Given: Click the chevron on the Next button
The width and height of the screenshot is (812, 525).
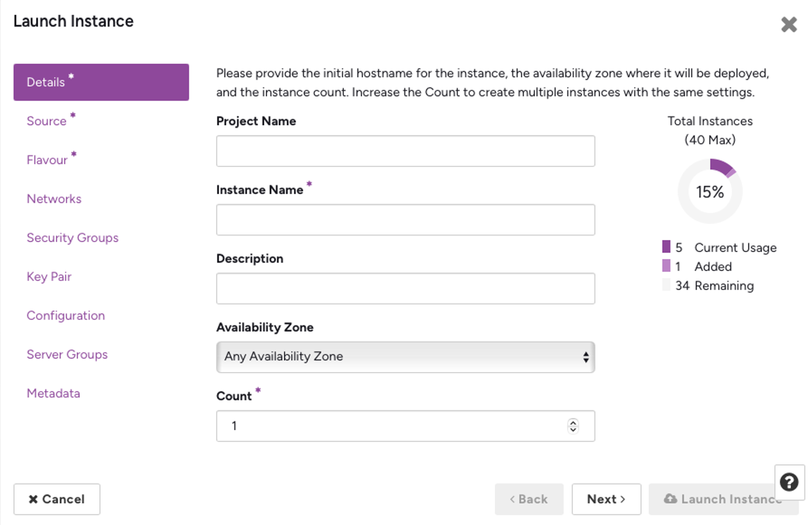Looking at the screenshot, I should [x=623, y=499].
